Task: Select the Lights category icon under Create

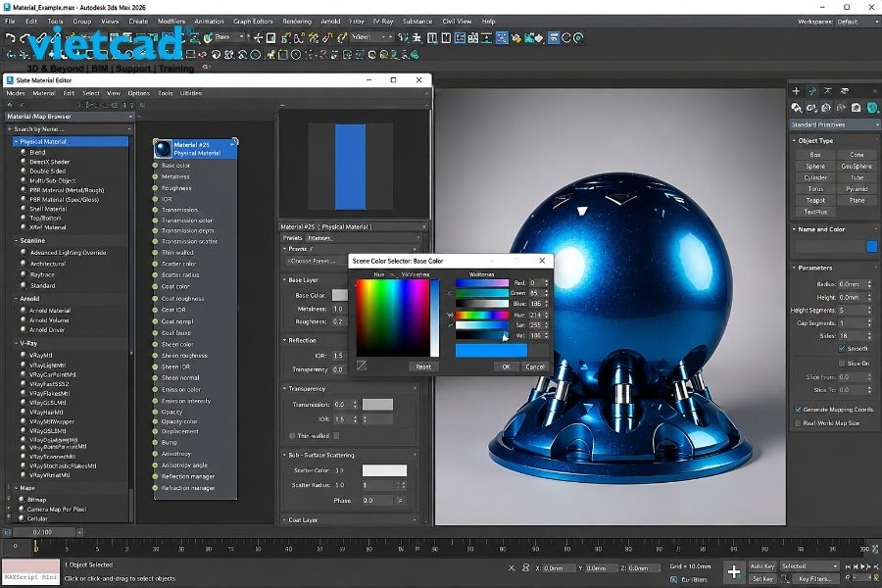Action: (x=826, y=108)
